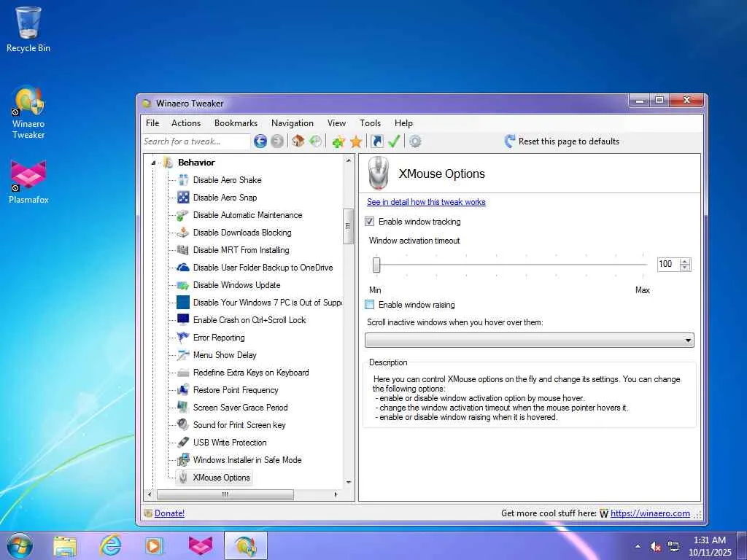
Task: Select the XMouse Options tree item
Action: tap(221, 478)
